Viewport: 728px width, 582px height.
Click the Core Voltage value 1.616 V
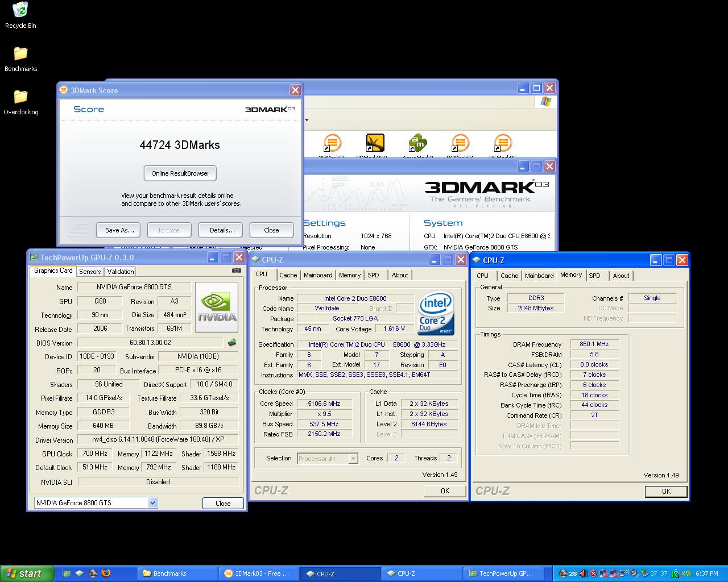(394, 329)
